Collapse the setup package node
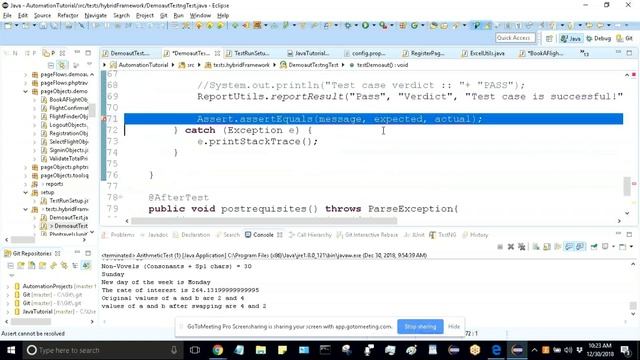This screenshot has height=360, width=640. 26,192
